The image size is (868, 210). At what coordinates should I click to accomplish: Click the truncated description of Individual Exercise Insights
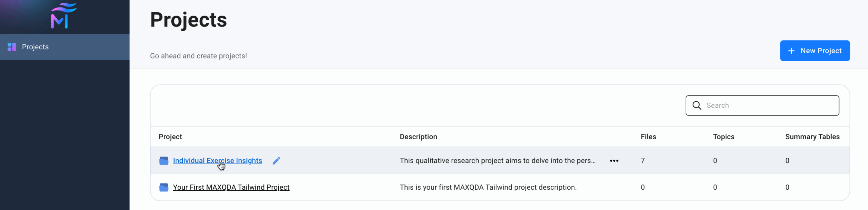(497, 160)
